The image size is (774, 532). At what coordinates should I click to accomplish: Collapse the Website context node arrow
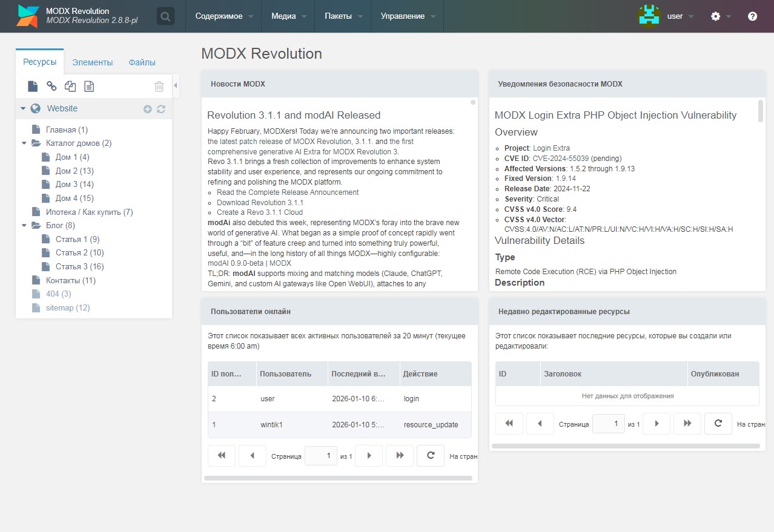[x=23, y=109]
